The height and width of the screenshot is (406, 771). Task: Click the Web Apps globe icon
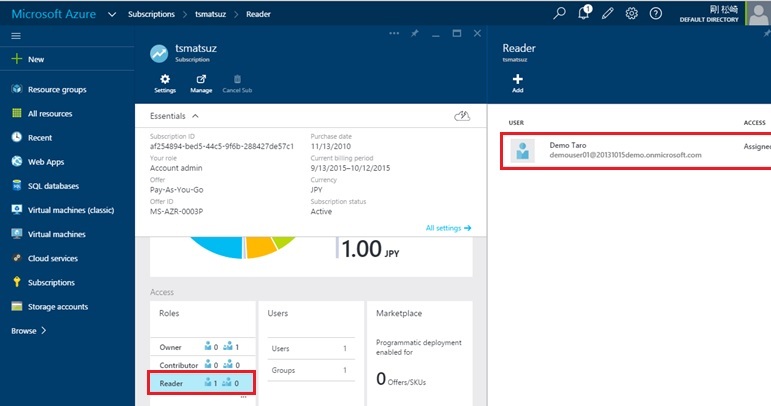pyautogui.click(x=17, y=161)
